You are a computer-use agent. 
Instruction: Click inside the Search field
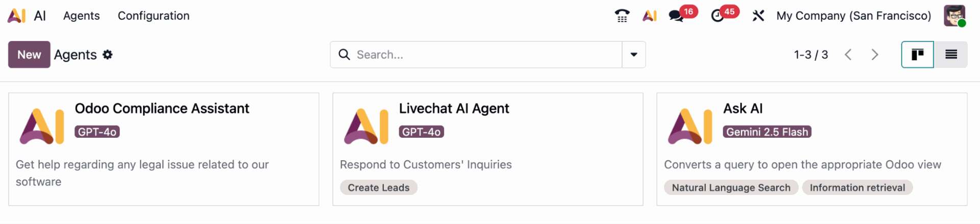coord(480,55)
